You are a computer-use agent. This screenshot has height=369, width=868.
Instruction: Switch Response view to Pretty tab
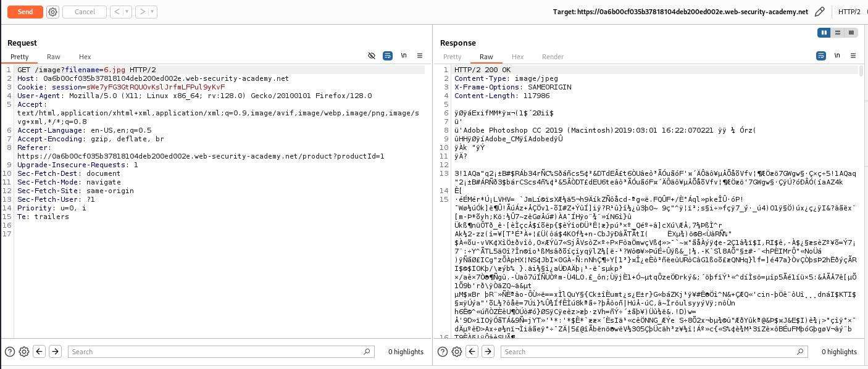coord(453,57)
